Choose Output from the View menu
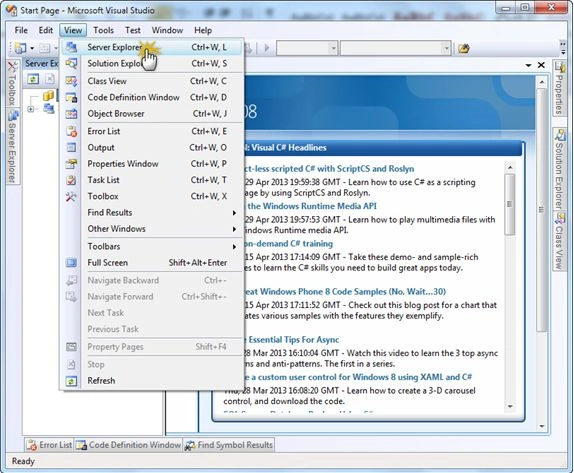Image resolution: width=574 pixels, height=473 pixels. tap(152, 148)
